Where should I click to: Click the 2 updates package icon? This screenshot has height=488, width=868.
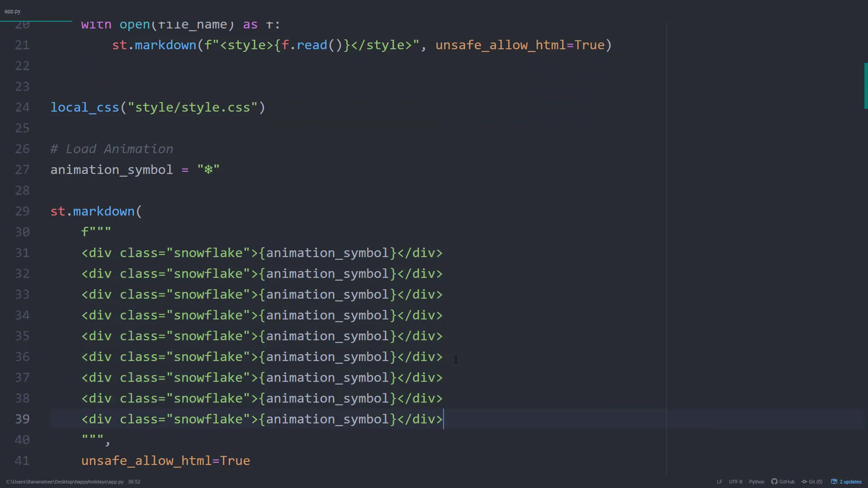834,482
